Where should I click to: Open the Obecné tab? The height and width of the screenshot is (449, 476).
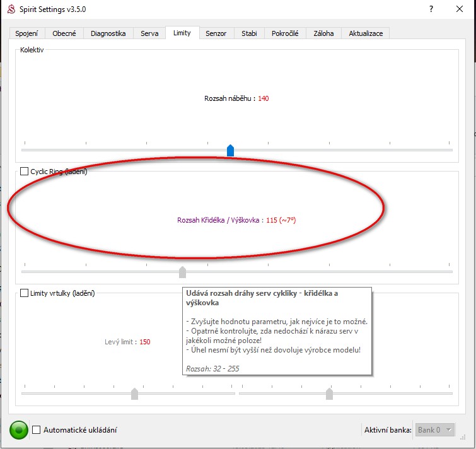[65, 33]
